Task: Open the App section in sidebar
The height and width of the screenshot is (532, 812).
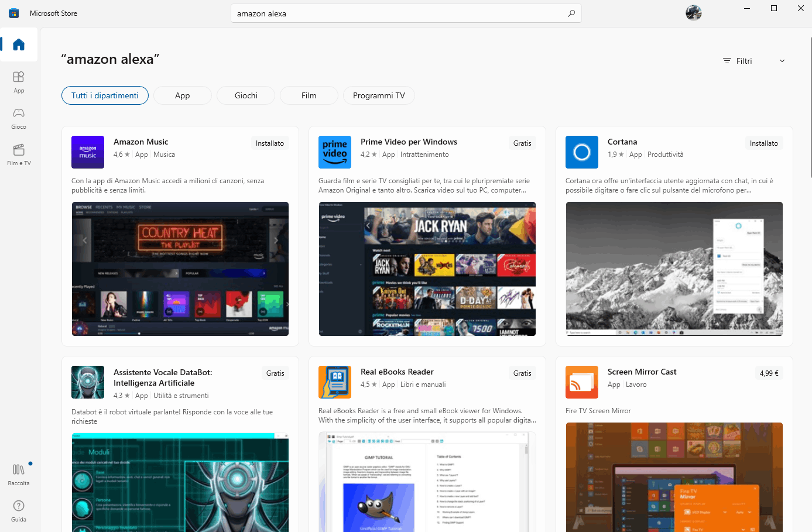Action: coord(19,82)
